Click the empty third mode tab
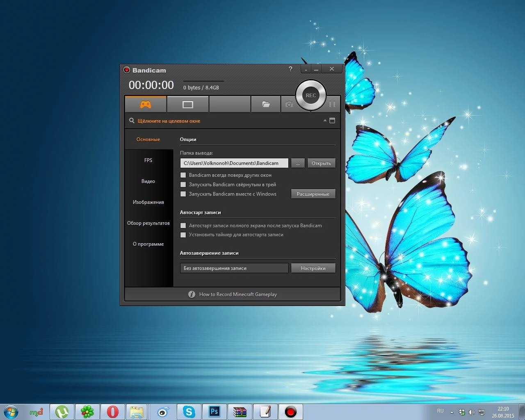Image resolution: width=525 pixels, height=420 pixels. (230, 104)
